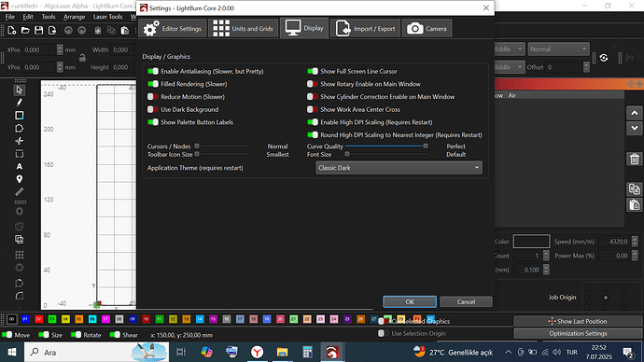644x362 pixels.
Task: Choose the Draw Lines pencil tool
Action: pos(19,103)
